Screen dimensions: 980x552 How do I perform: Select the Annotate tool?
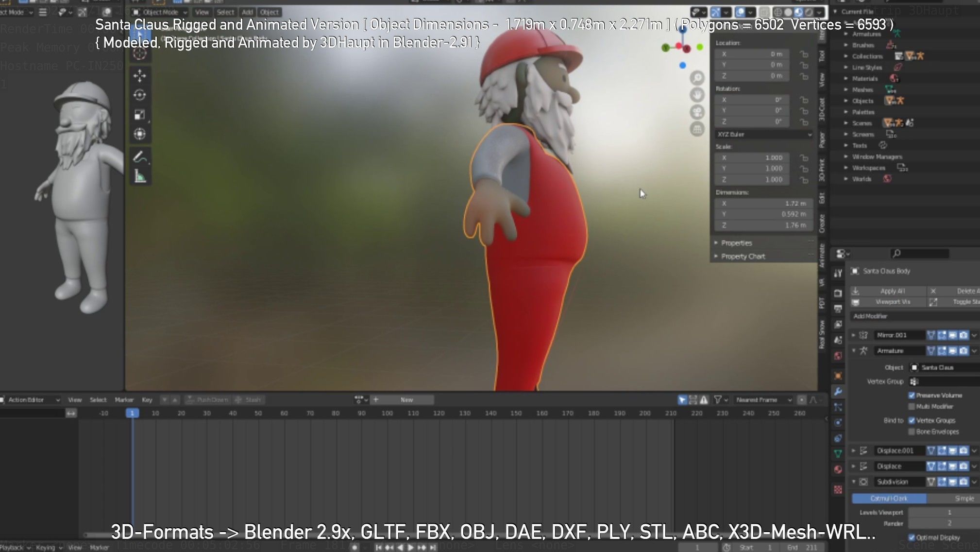(140, 157)
